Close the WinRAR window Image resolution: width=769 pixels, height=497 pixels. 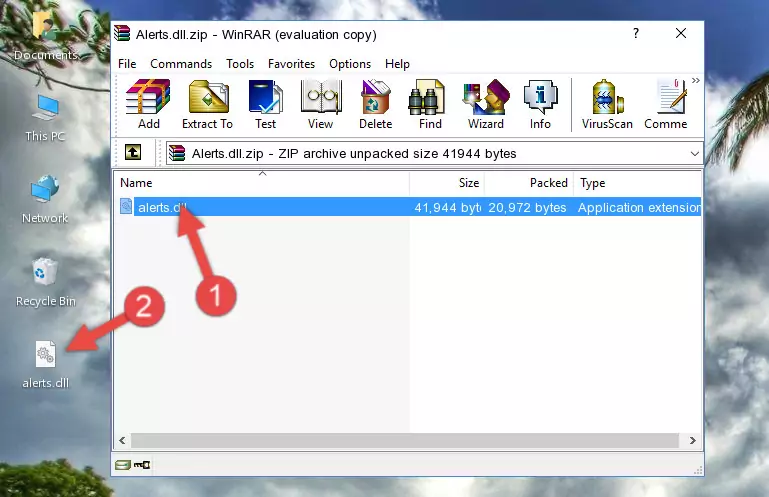point(681,33)
